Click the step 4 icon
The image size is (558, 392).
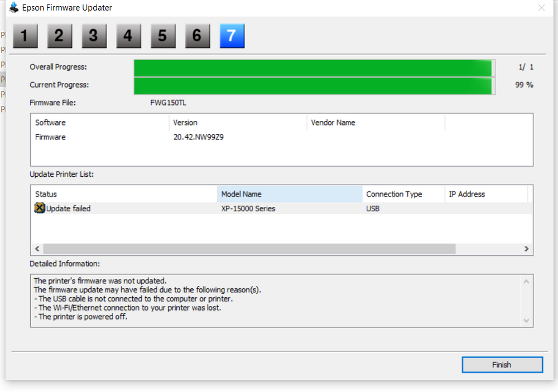(128, 36)
